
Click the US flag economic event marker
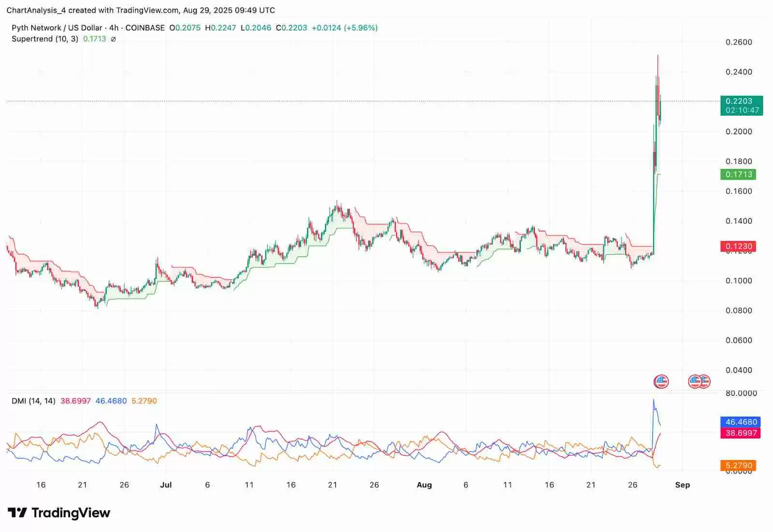pos(661,381)
